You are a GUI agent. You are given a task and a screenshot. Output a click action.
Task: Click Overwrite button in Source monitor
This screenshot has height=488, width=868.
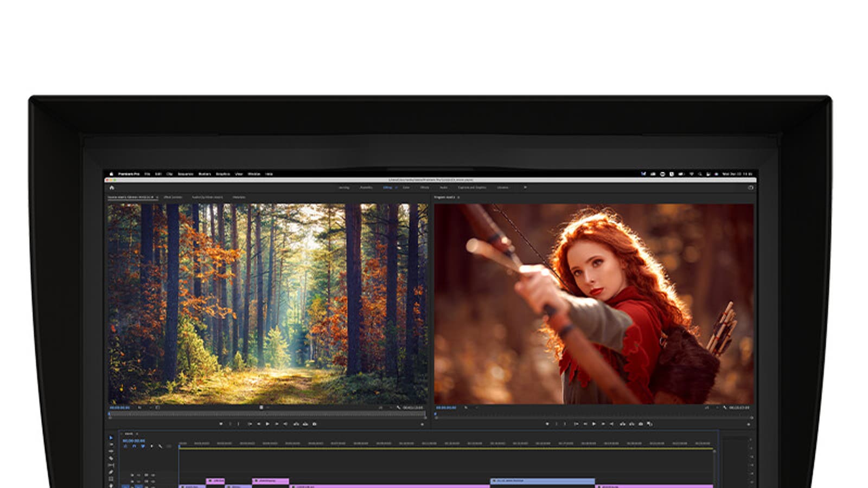(305, 424)
